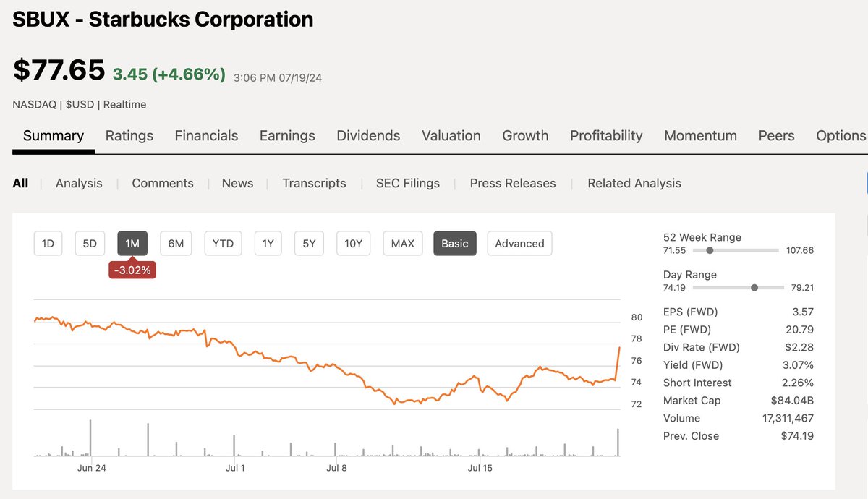Filter content by Analysis
Image resolution: width=868 pixels, height=499 pixels.
pos(79,183)
